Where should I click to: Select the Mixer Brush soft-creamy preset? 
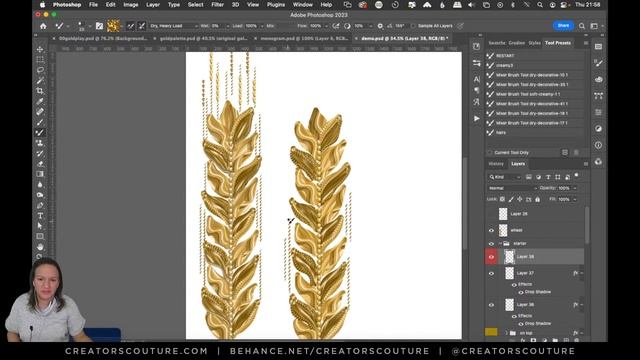(535, 94)
